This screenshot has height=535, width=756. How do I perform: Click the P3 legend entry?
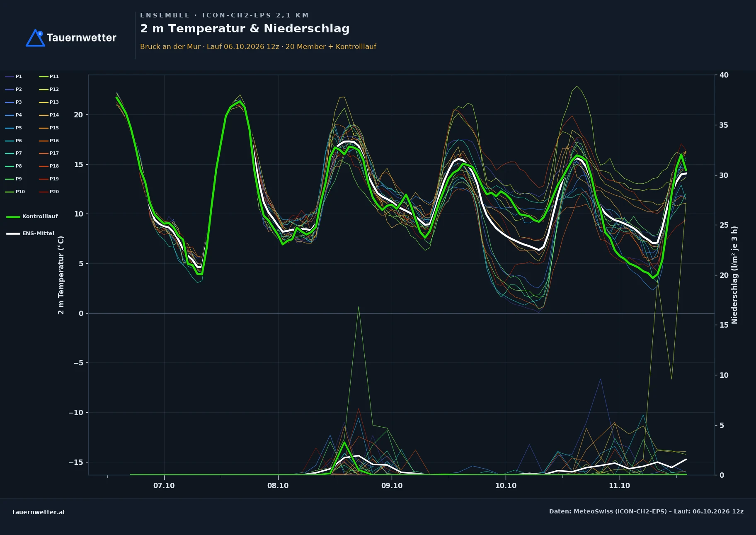(x=14, y=102)
